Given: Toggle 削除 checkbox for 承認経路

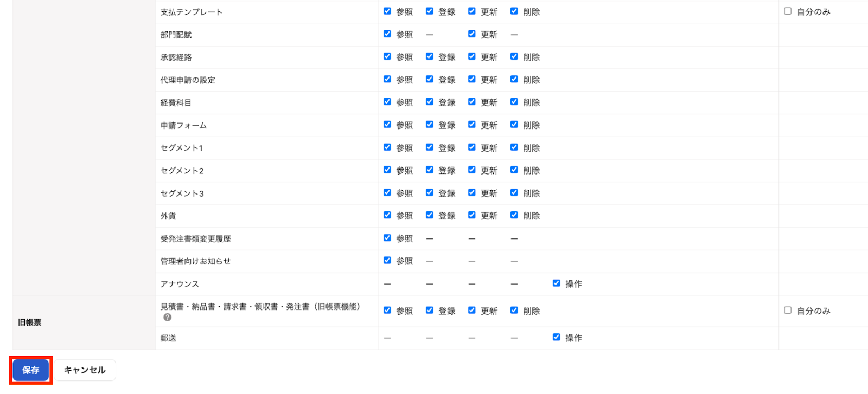Looking at the screenshot, I should click(514, 56).
